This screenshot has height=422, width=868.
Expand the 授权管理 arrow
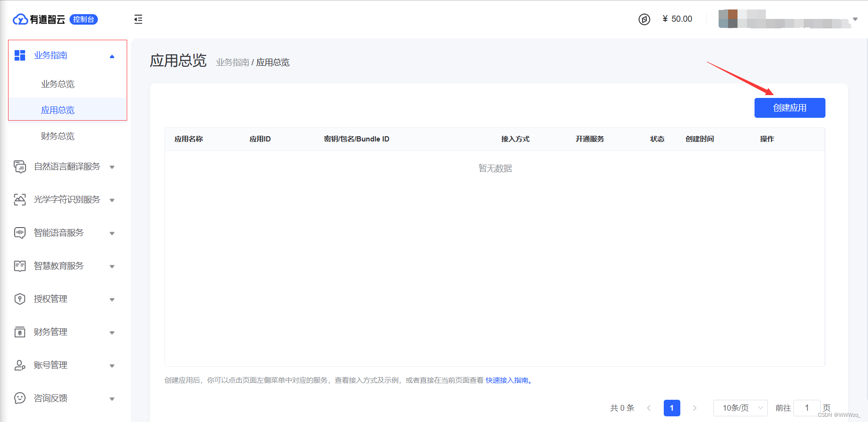click(112, 299)
